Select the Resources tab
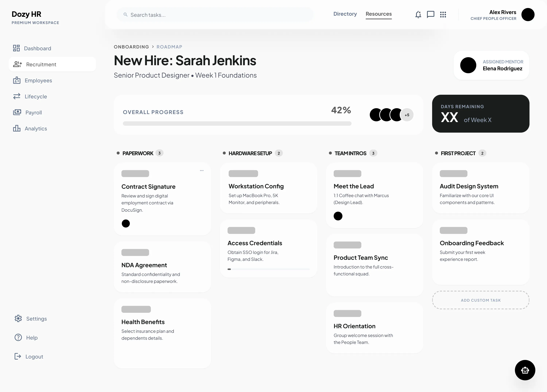 [378, 14]
